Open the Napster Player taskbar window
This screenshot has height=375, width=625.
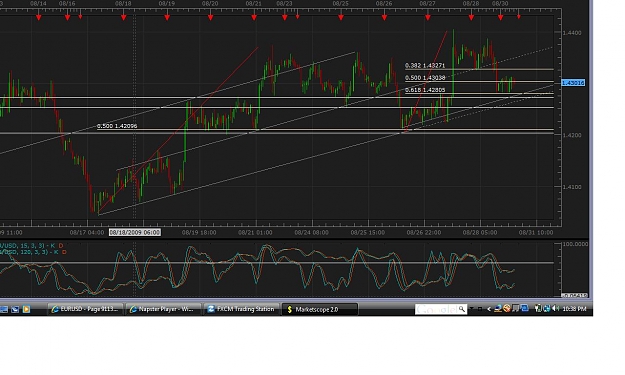tap(163, 309)
